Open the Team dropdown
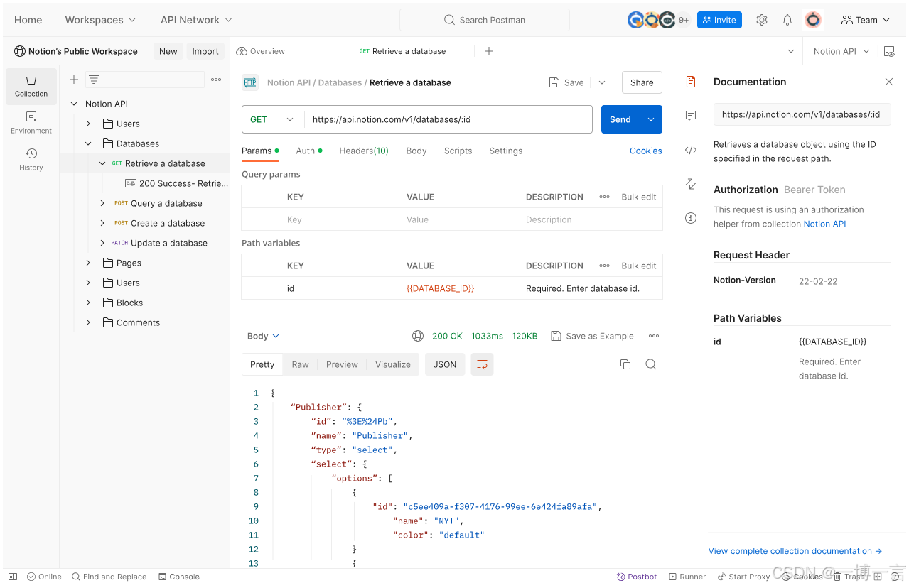 coord(865,20)
